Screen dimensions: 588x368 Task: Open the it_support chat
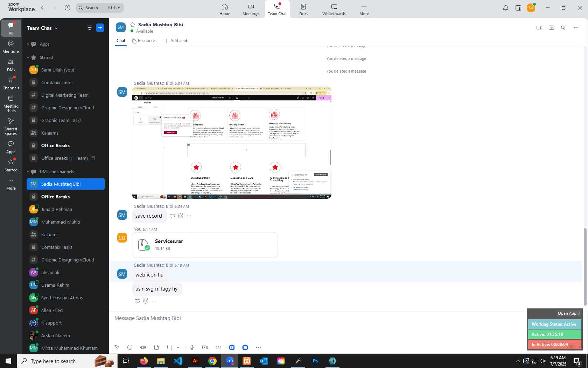(65, 323)
